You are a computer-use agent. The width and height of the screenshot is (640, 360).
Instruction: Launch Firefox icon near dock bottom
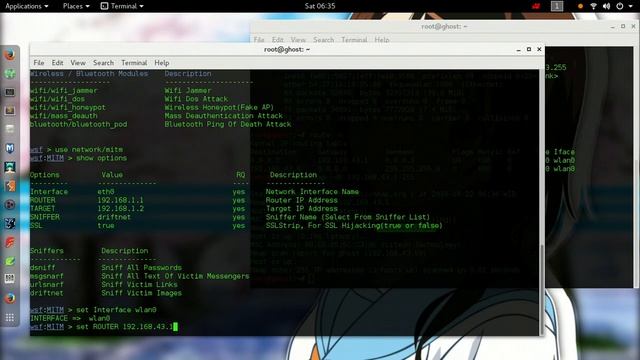(x=10, y=298)
